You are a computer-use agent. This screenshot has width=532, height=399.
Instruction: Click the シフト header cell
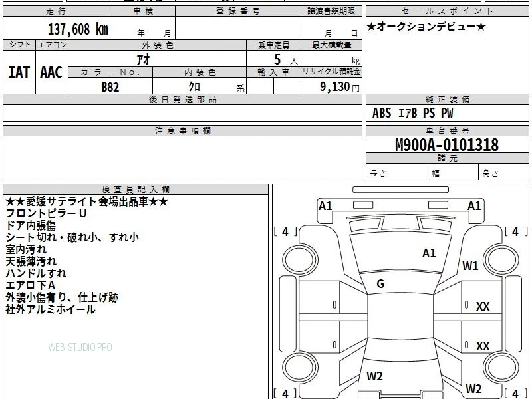tap(19, 45)
